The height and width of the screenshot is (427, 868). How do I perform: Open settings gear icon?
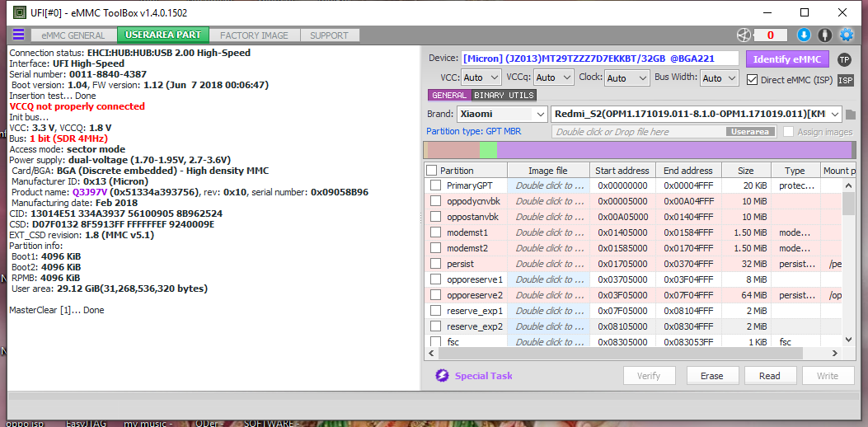pyautogui.click(x=847, y=35)
